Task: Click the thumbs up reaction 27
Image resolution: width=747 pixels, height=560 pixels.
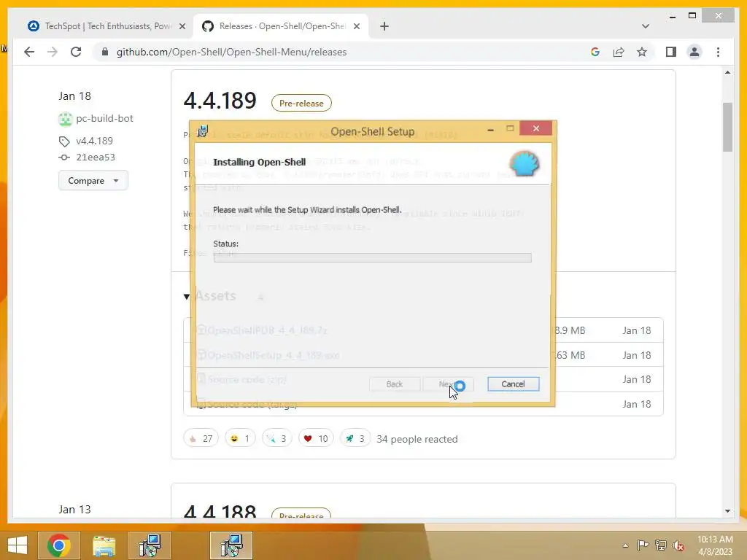Action: (x=201, y=438)
